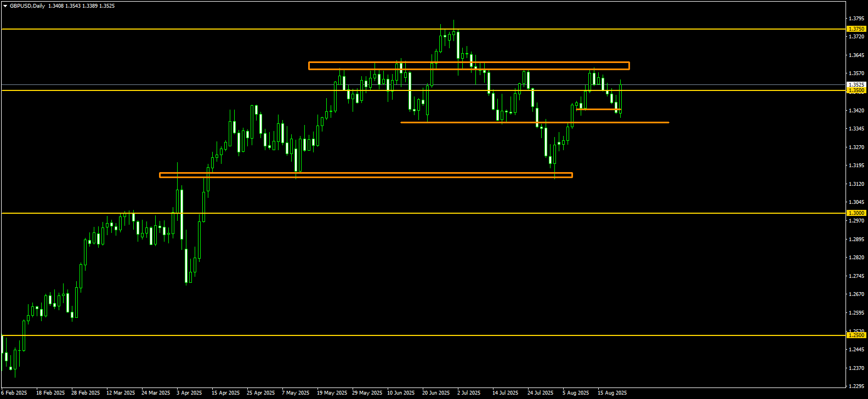
Task: Click '1.2445' on the price axis
Action: click(x=856, y=350)
